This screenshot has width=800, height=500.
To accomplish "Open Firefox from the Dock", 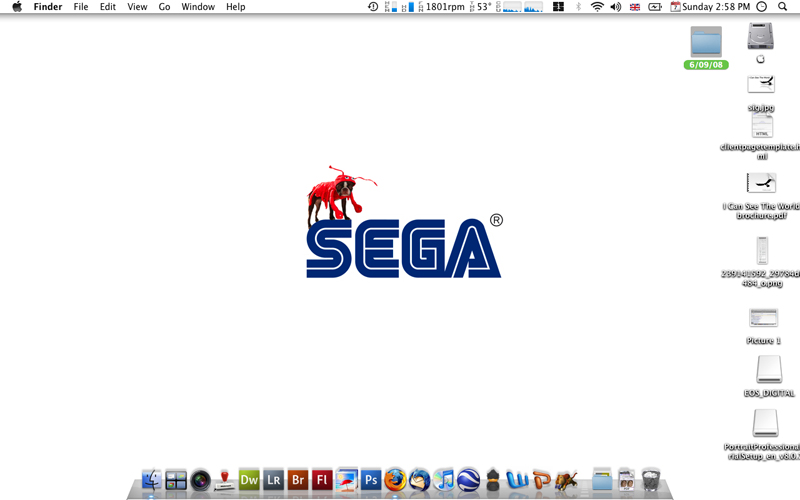I will [395, 480].
